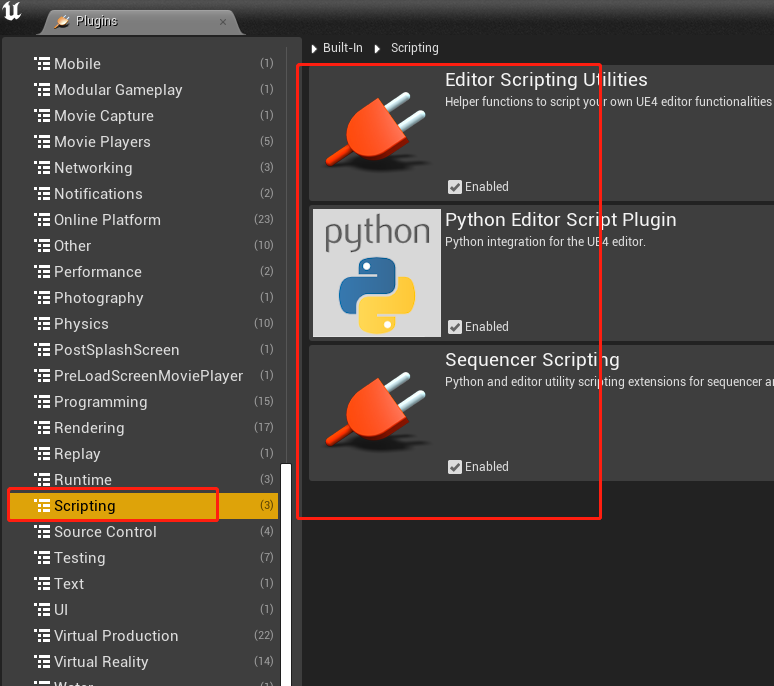Select the Rendering category

pyautogui.click(x=143, y=428)
